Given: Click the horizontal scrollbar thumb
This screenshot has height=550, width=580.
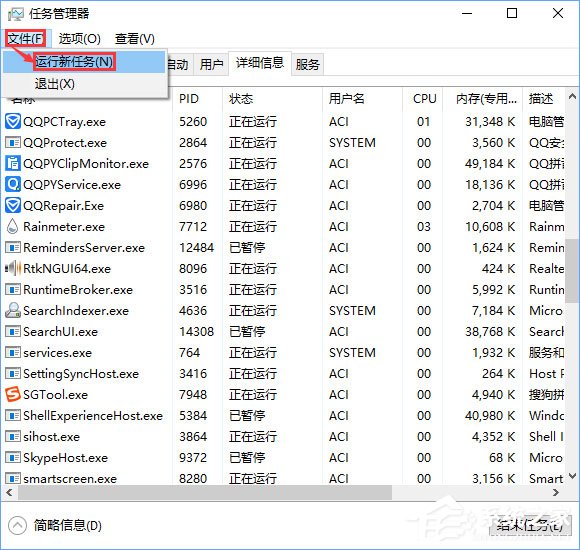Looking at the screenshot, I should click(x=205, y=493).
